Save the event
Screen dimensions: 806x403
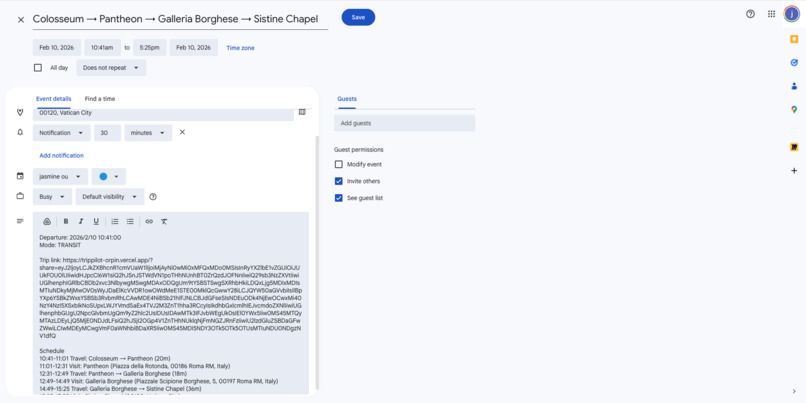tap(358, 17)
